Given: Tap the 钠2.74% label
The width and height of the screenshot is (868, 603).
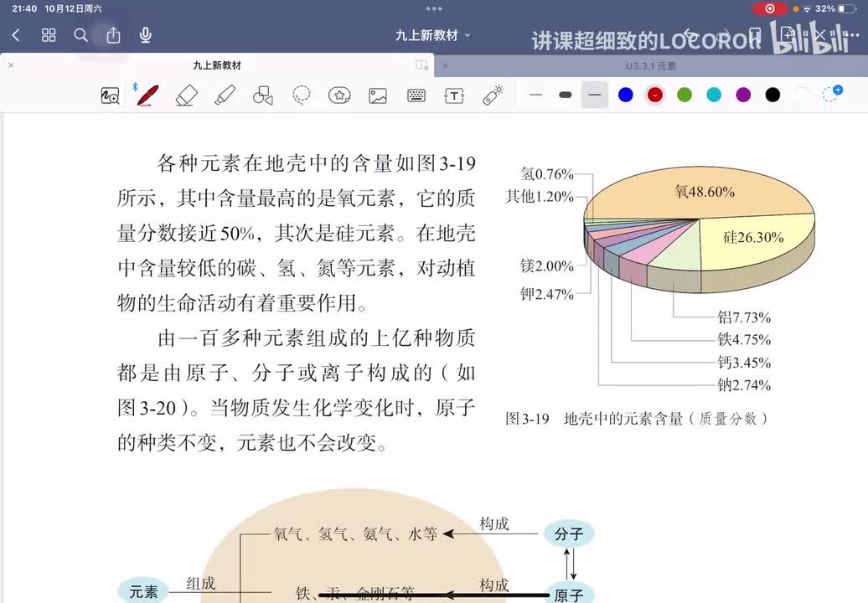Looking at the screenshot, I should pos(744,385).
